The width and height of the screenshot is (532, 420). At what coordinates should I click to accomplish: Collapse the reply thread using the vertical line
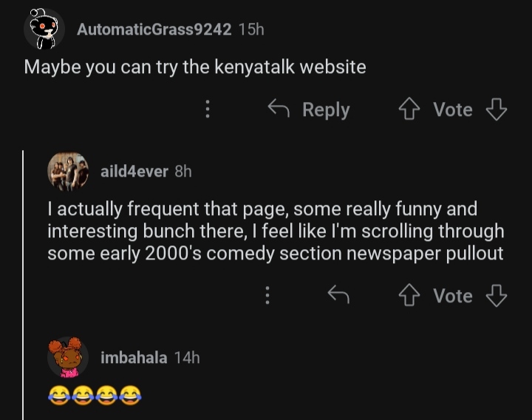tap(24, 281)
